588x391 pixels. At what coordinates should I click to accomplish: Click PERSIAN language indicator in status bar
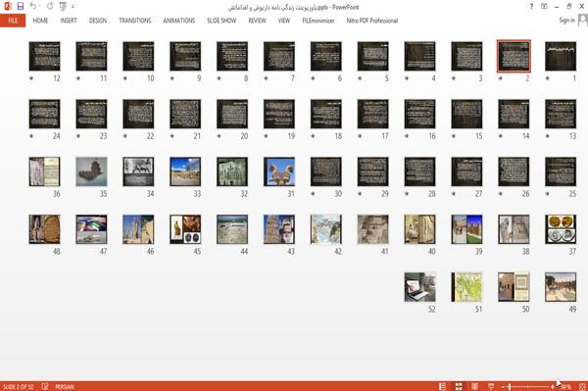[x=65, y=386]
